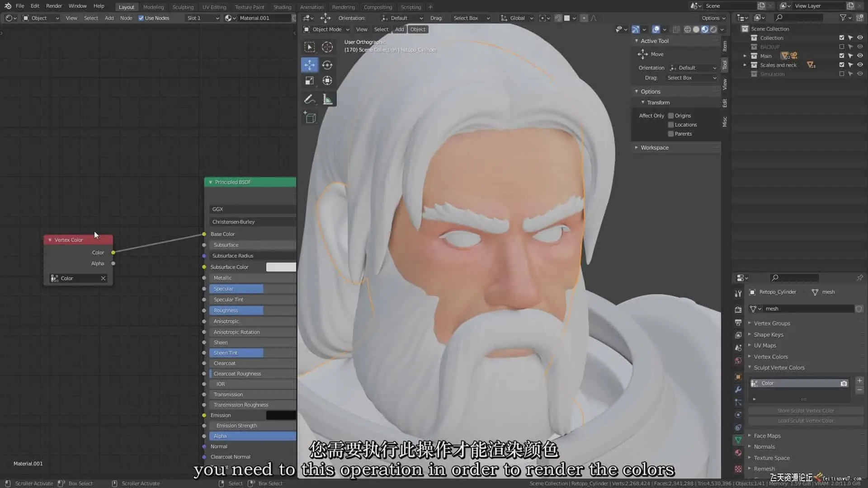
Task: Add new sculpt vertex color layer
Action: point(859,381)
